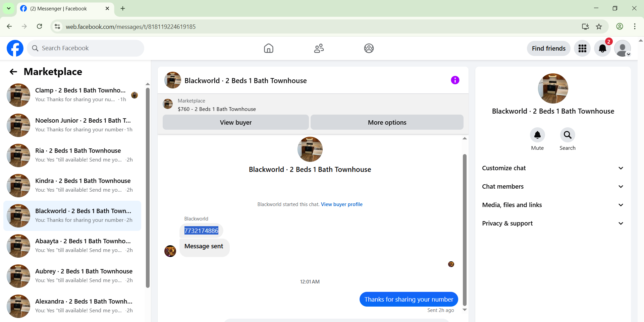Click the sender avatar beside Message sent
The height and width of the screenshot is (322, 644).
[170, 251]
